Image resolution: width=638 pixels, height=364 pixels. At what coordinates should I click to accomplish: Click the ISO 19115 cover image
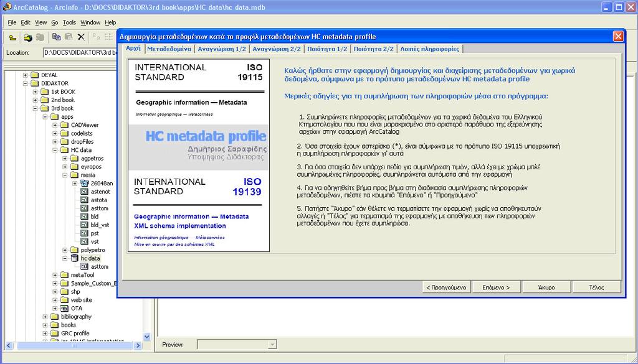click(199, 155)
